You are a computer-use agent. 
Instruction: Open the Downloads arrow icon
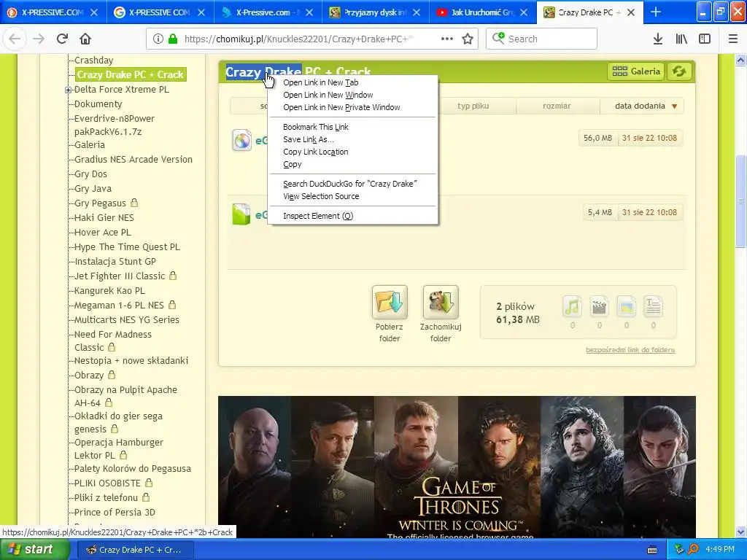(x=658, y=39)
